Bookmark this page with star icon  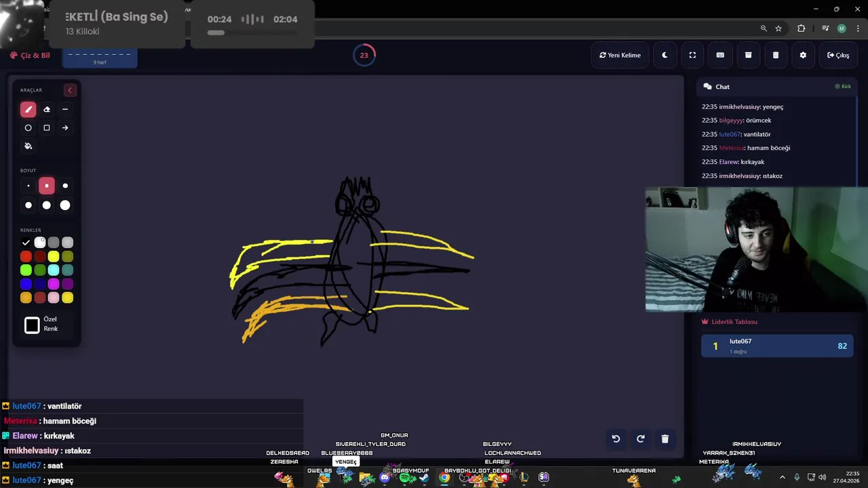tap(778, 28)
